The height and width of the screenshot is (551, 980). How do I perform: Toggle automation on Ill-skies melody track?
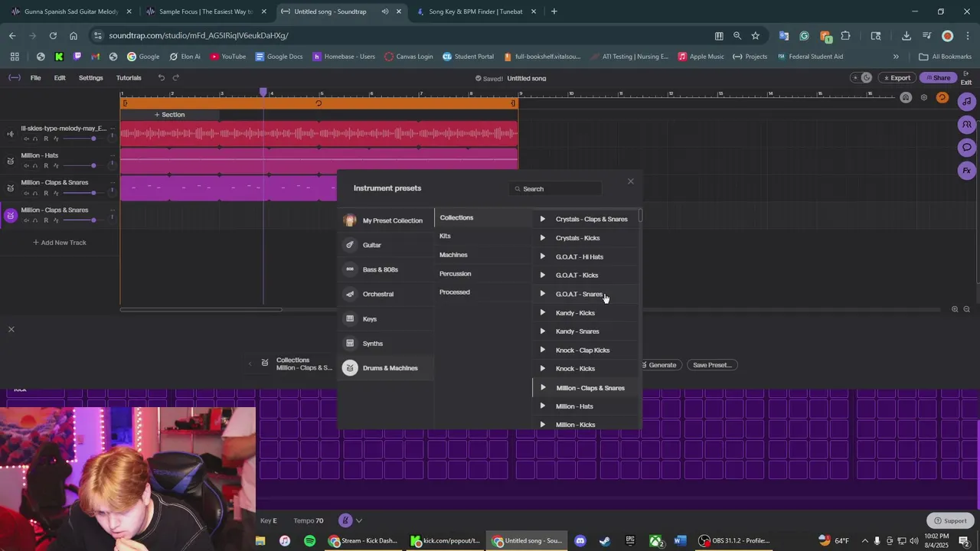(56, 139)
